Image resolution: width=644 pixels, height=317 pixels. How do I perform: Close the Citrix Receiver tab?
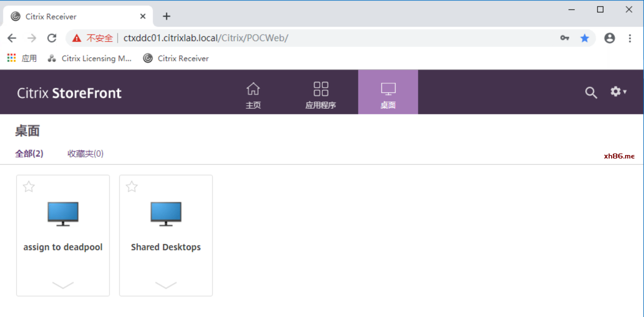[x=143, y=16]
